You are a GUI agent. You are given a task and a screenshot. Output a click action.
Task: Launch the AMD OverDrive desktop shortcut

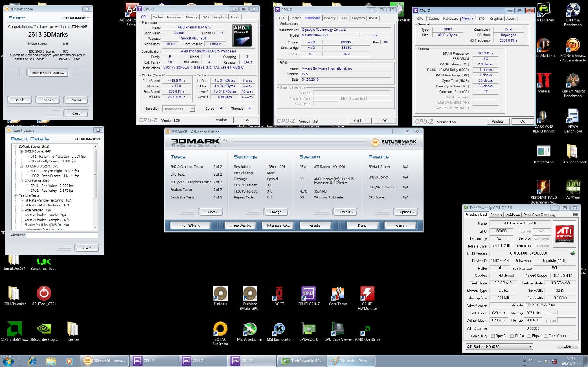point(367,332)
